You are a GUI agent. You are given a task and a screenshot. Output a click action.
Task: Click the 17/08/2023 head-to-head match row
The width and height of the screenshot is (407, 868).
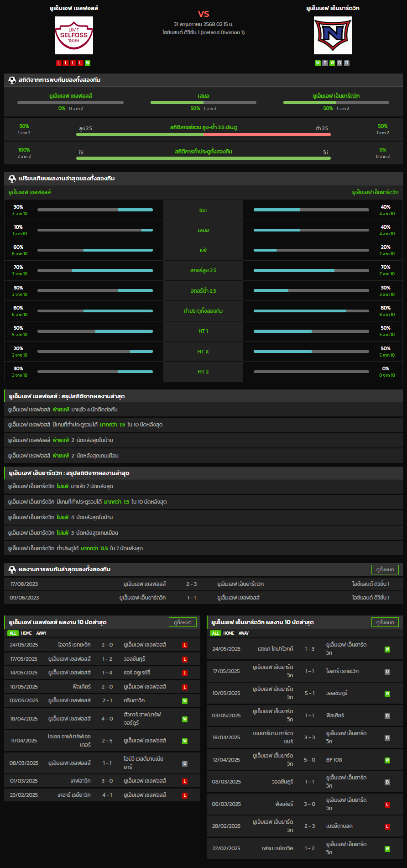tap(203, 584)
